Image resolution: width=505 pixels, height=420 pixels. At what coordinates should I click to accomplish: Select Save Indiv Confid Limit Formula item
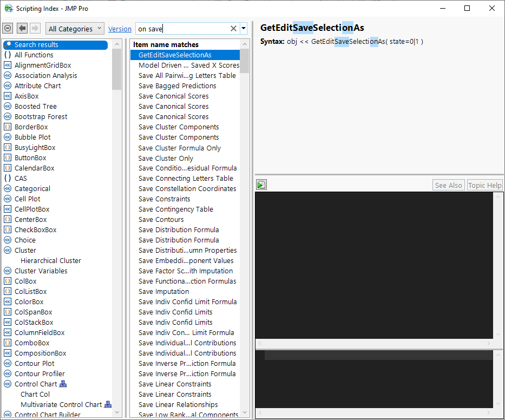(x=187, y=301)
